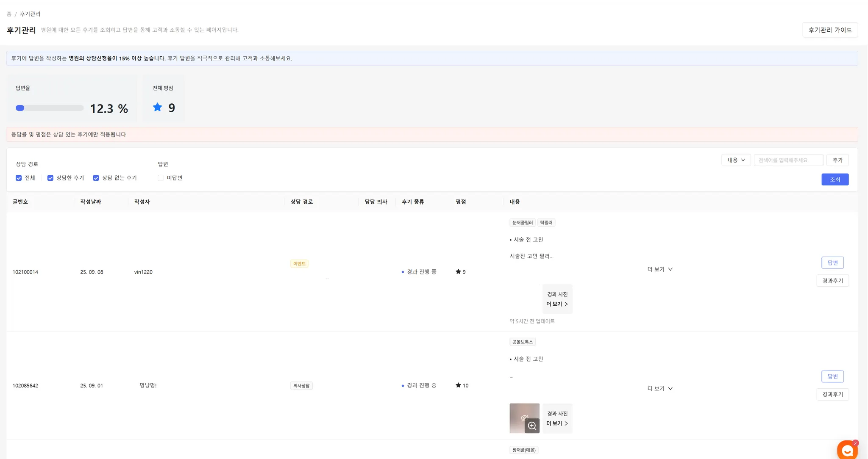Open the 내용 search type dropdown
Screen dimensions: 868x459
pyautogui.click(x=736, y=160)
